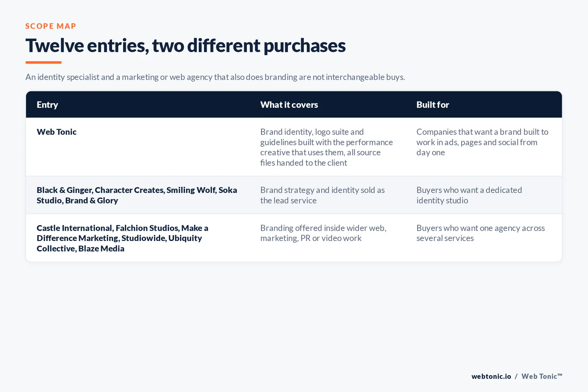Screen dimensions: 588x392
Task: Click the slash separator in the footer
Action: click(x=516, y=376)
